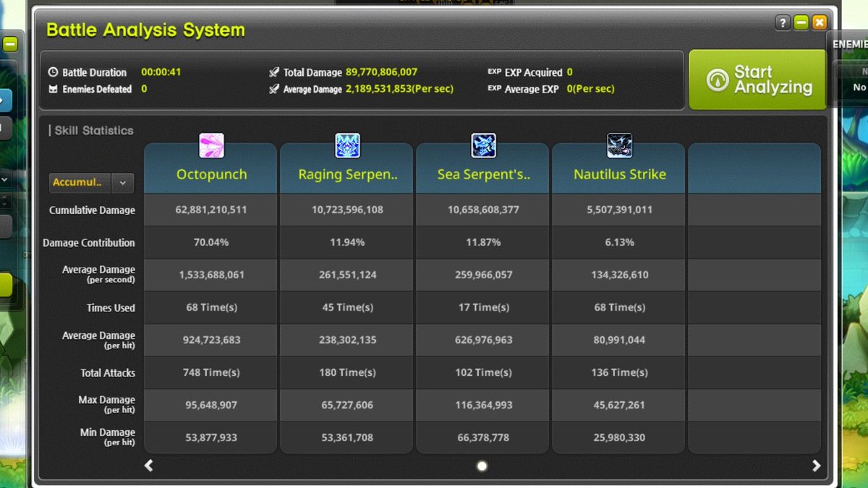Click the Skill Statistics heading
This screenshot has height=488, width=868.
pos(94,131)
